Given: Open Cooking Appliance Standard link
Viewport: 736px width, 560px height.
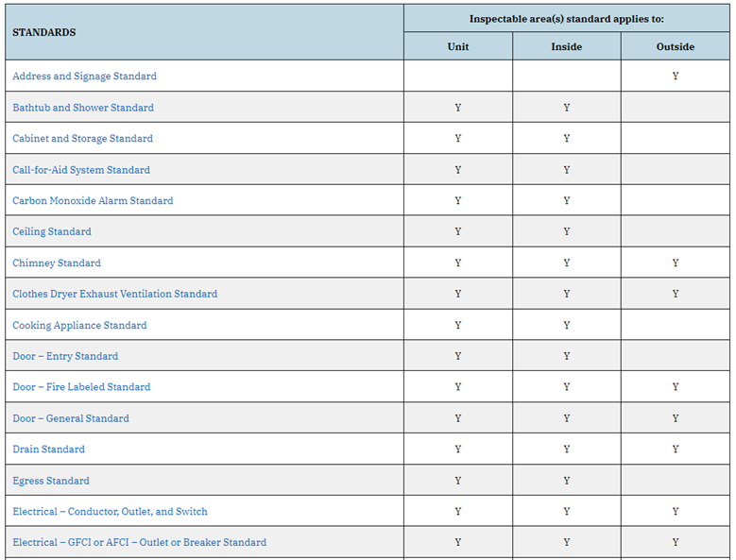Looking at the screenshot, I should (x=79, y=326).
